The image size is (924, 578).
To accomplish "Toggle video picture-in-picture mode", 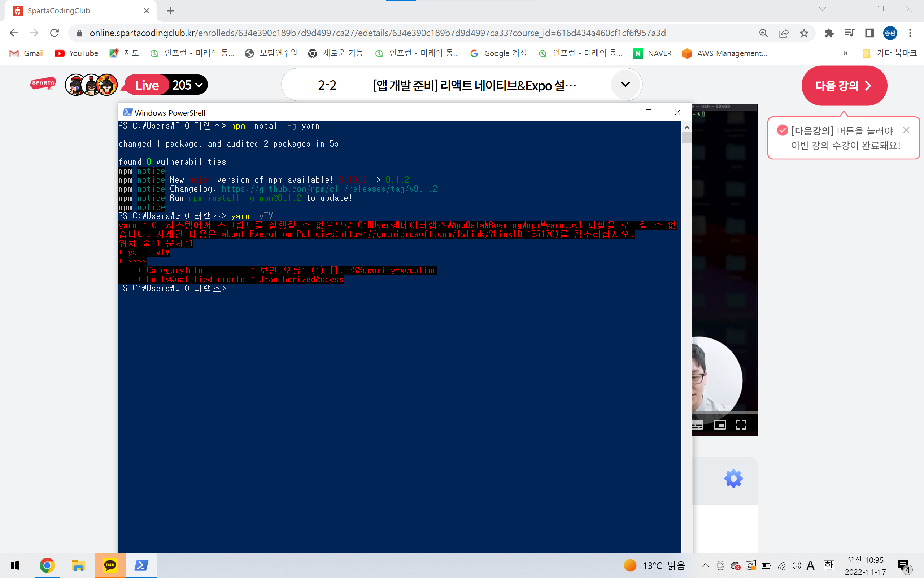I will 720,425.
